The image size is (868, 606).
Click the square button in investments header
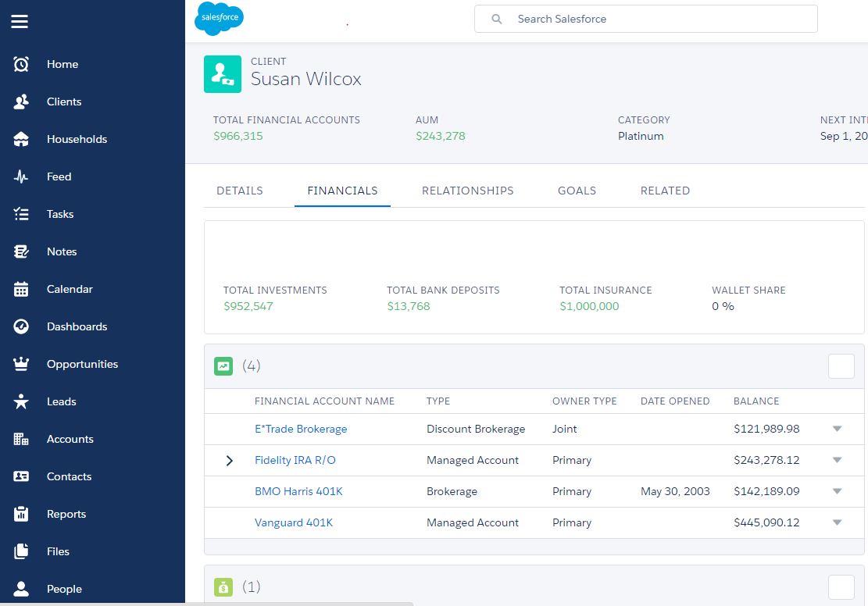[x=841, y=365]
